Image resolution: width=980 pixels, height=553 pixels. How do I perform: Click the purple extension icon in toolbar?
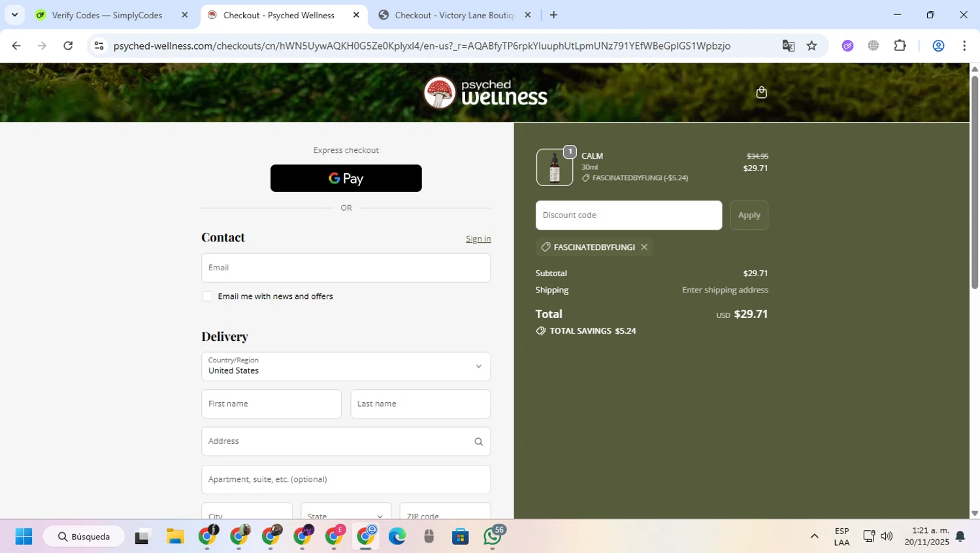(847, 46)
